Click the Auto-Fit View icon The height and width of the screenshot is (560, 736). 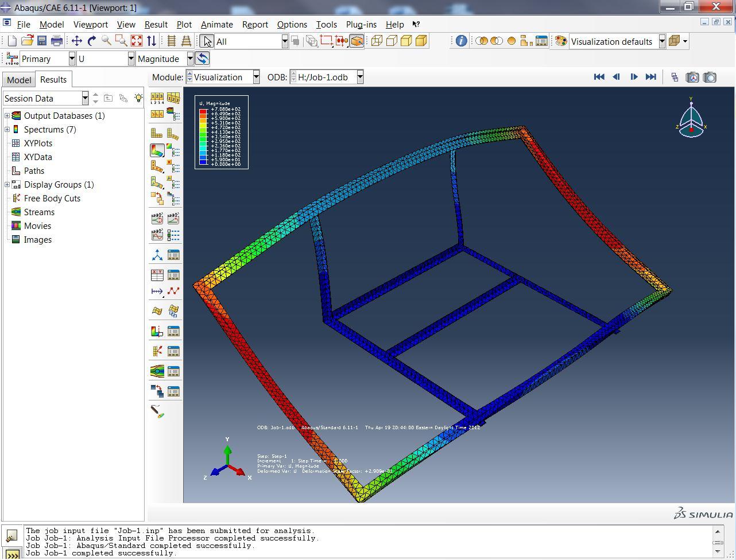pos(136,41)
